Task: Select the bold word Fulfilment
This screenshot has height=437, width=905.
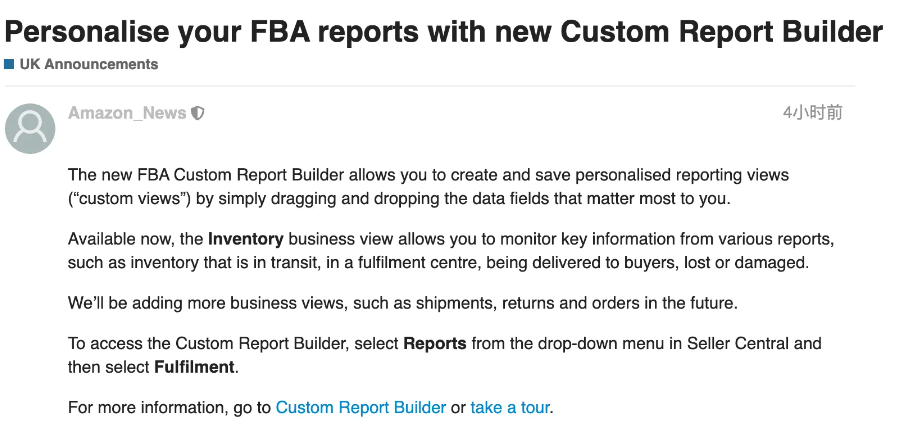Action: [x=195, y=367]
